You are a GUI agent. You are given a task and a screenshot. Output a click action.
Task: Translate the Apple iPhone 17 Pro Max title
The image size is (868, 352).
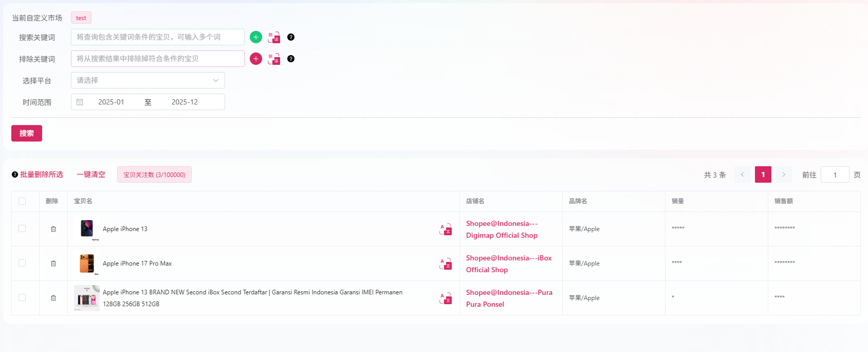point(446,264)
